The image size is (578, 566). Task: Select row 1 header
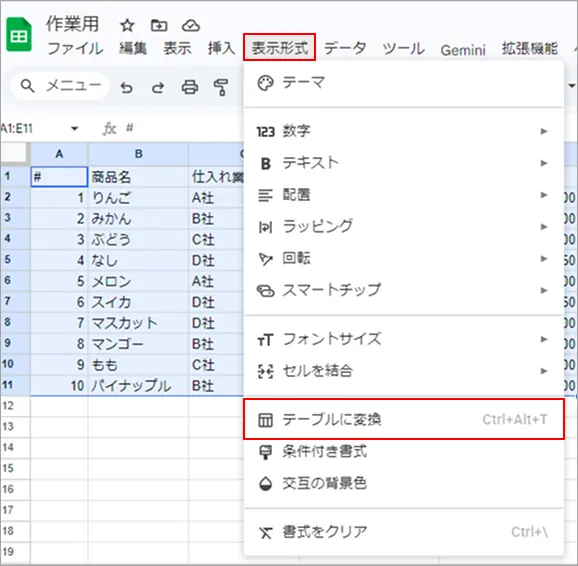pyautogui.click(x=15, y=176)
